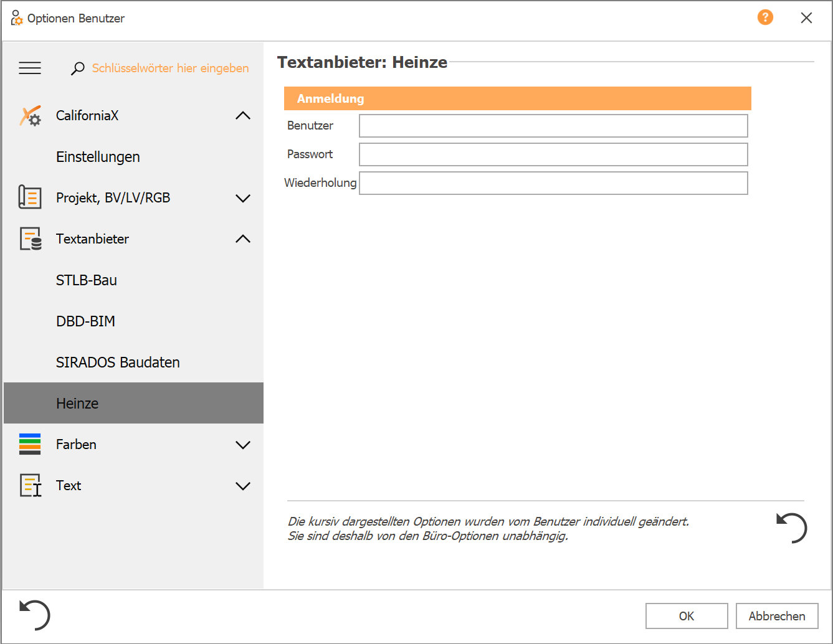This screenshot has height=644, width=833.
Task: Focus the Passwort input field
Action: point(553,154)
